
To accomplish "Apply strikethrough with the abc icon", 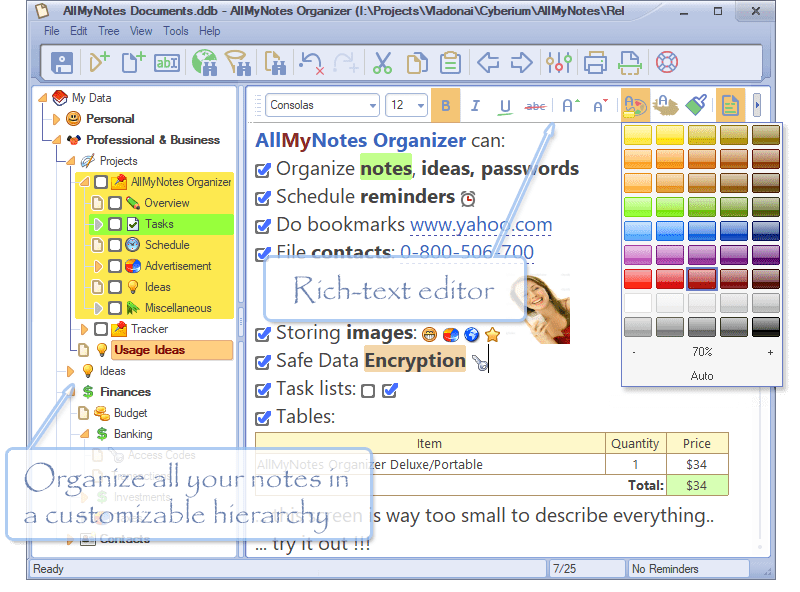I will click(536, 105).
